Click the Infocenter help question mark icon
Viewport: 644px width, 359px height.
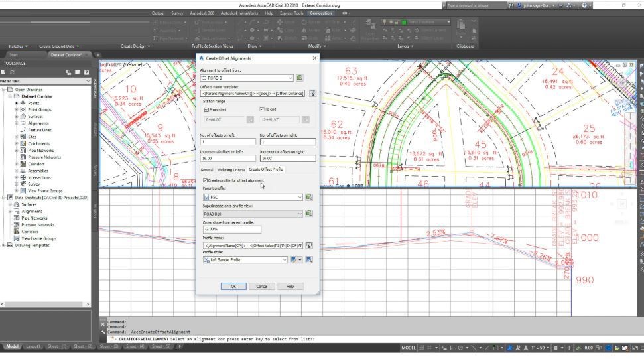584,5
